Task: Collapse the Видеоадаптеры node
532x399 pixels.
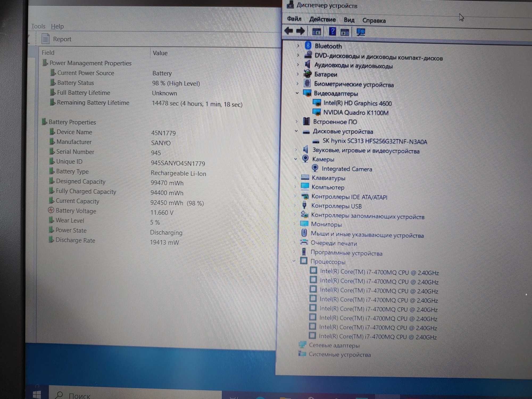Action: (297, 93)
